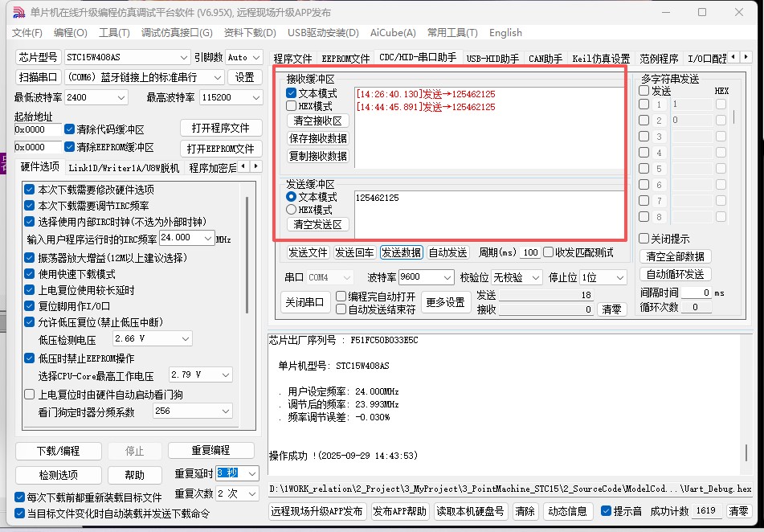Toggle the 提示音 checkbox
This screenshot has width=764, height=532.
[607, 511]
